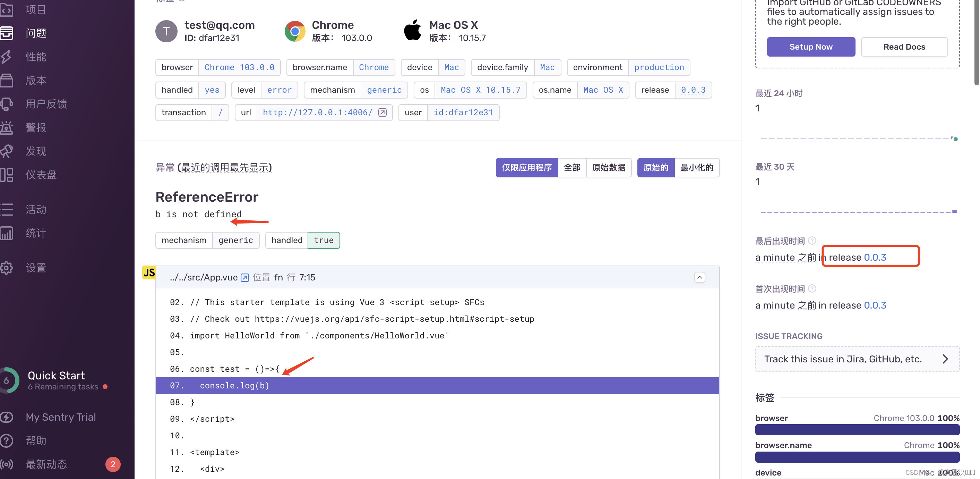Viewport: 980px width, 479px height.
Task: Open the Releases (版本) sidebar icon
Action: (7, 80)
